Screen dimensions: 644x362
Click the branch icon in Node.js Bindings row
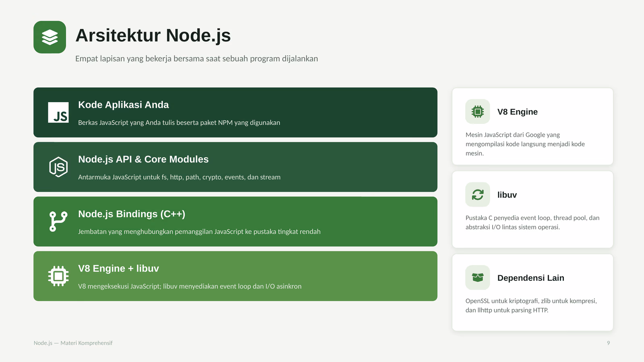tap(58, 222)
